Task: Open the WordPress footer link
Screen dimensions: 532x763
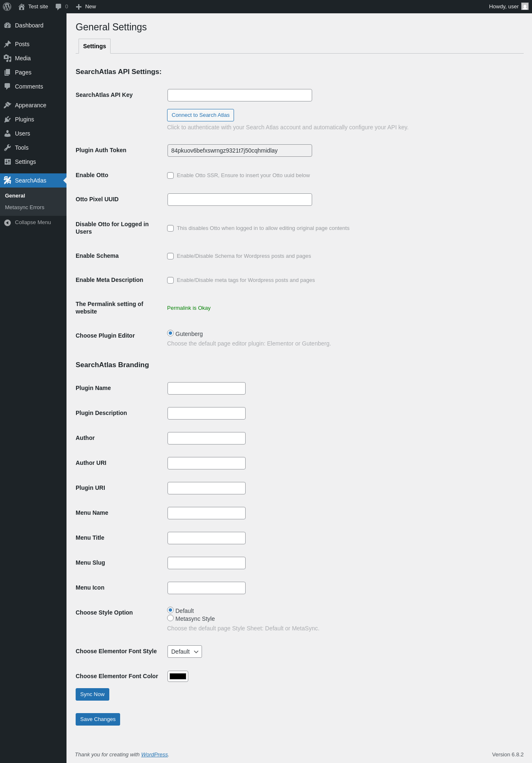Action: point(155,754)
